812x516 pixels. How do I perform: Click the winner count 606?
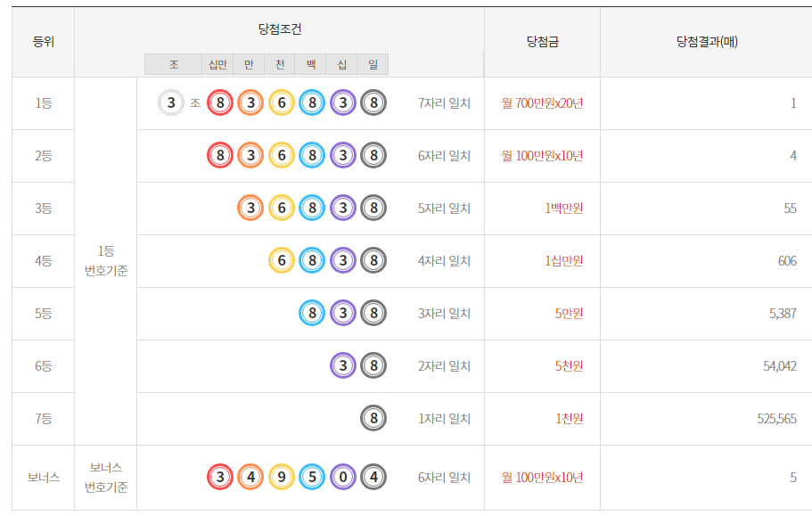[x=787, y=261]
